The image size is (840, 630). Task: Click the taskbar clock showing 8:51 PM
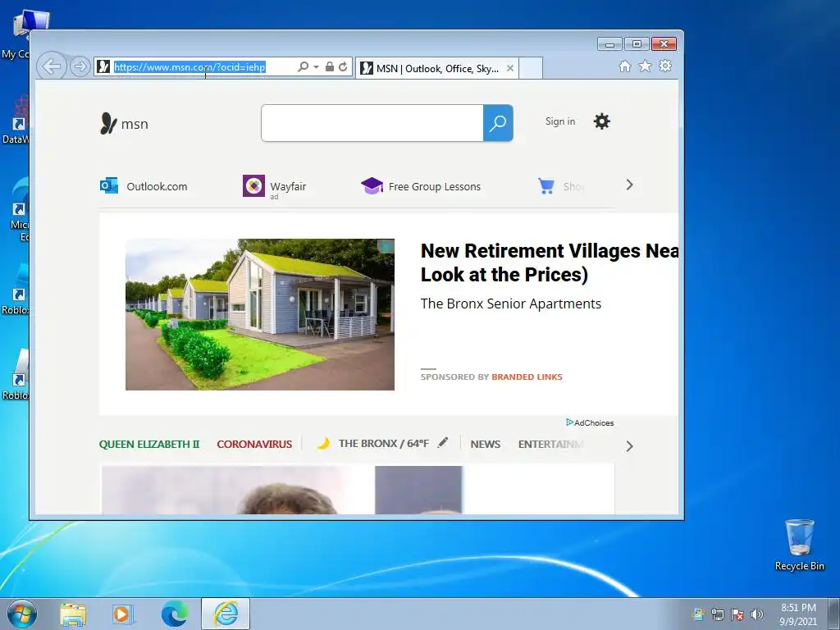coord(798,614)
